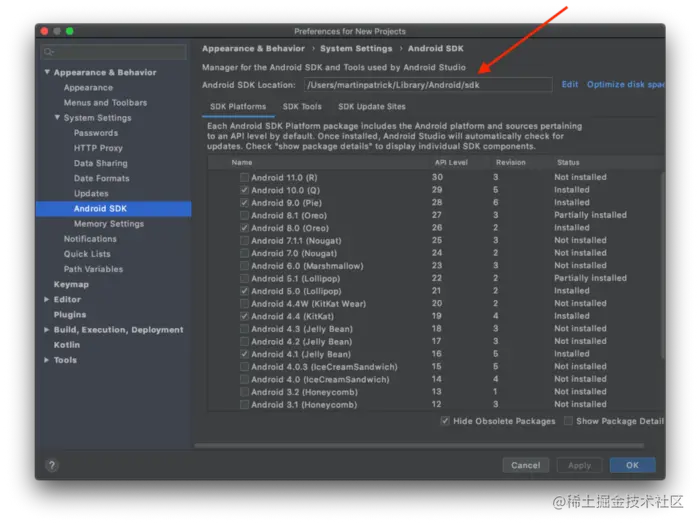Uncheck the Android 4.1 (Jelly Bean) checkbox
The image size is (700, 526).
(x=244, y=354)
